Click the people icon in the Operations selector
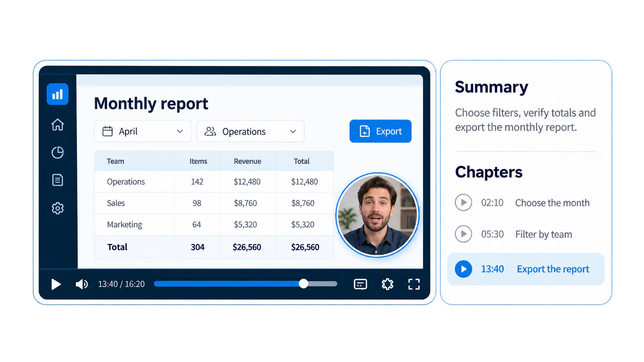Image resolution: width=644 pixels, height=362 pixels. pos(210,131)
